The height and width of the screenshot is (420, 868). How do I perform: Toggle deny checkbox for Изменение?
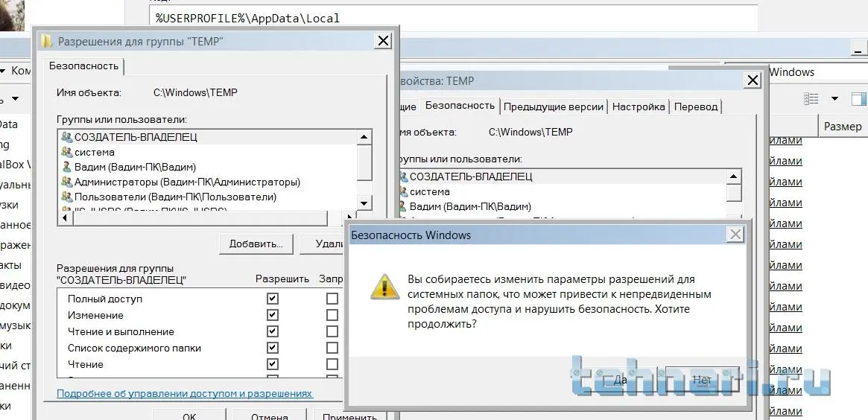(x=332, y=315)
